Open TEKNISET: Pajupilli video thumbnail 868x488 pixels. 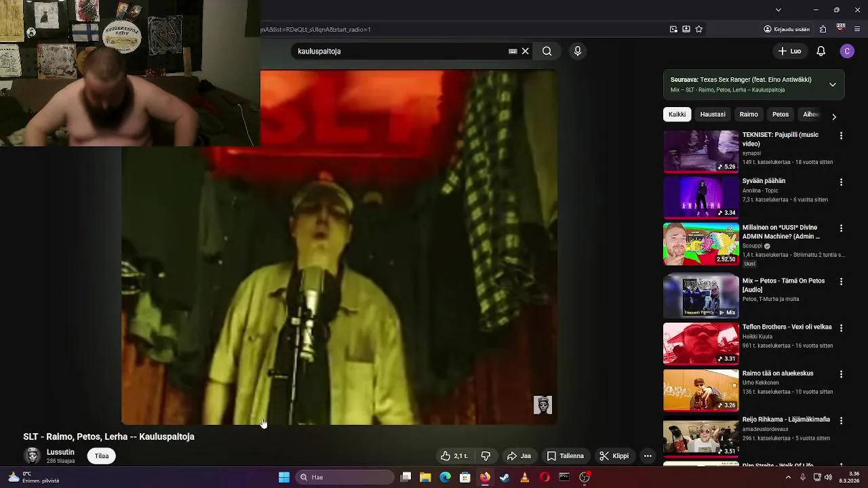[701, 152]
